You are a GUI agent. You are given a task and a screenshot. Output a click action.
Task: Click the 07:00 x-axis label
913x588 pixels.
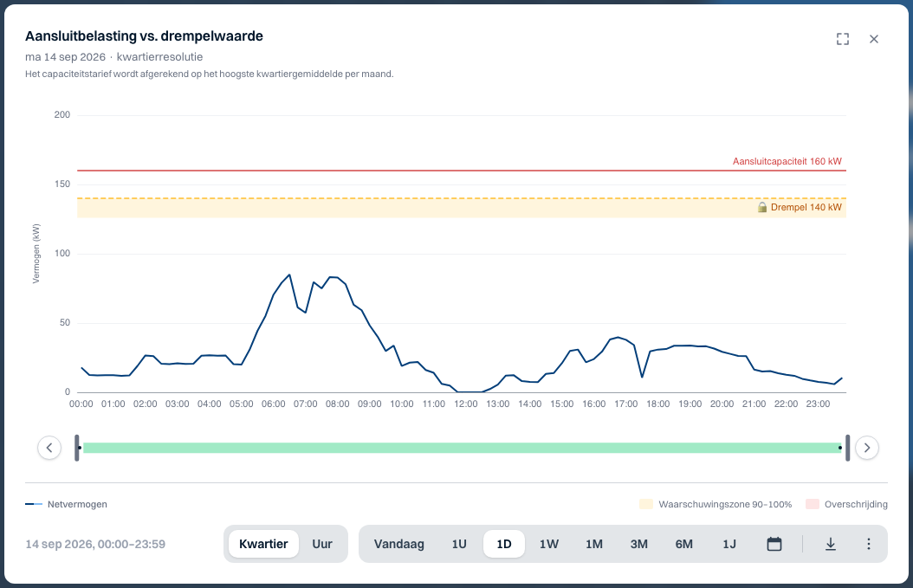305,404
